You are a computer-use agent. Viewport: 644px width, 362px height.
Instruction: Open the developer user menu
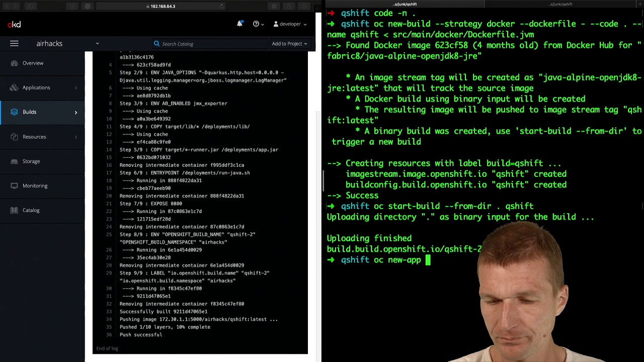point(290,24)
